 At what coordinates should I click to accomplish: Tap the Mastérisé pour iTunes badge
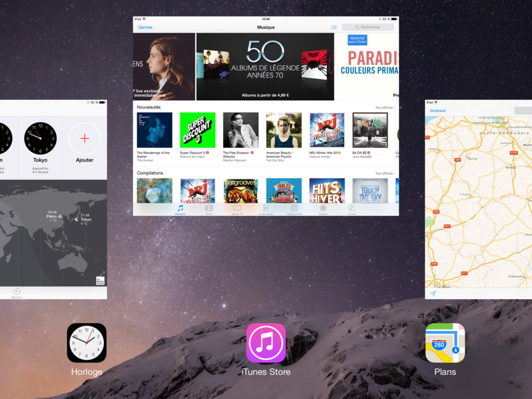(x=357, y=40)
